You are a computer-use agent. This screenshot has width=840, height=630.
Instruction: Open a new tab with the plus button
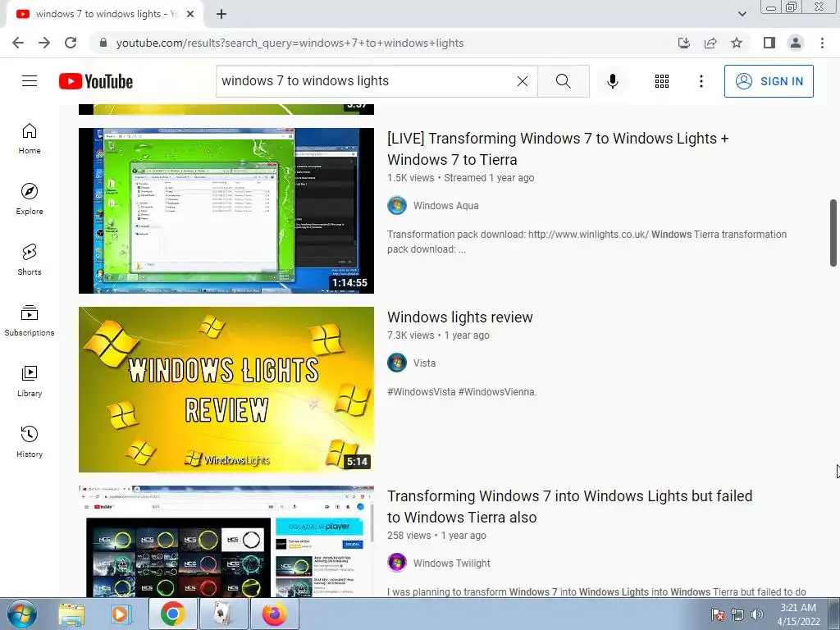click(x=221, y=14)
